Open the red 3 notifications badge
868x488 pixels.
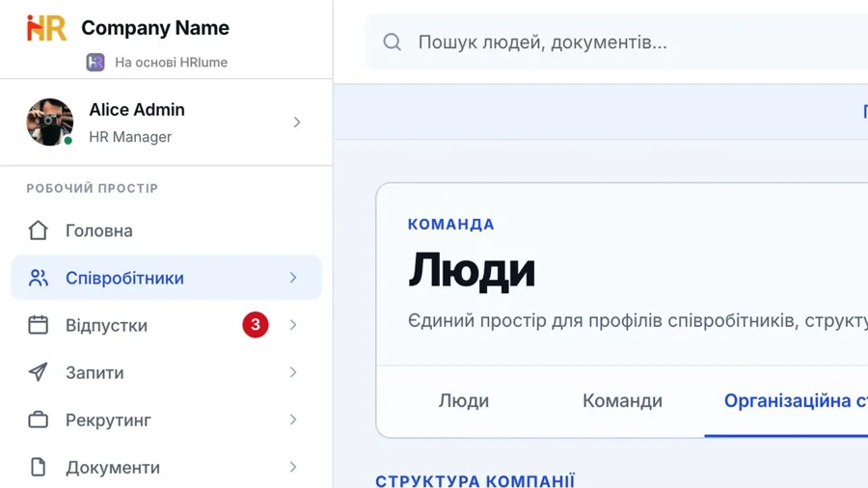coord(256,325)
